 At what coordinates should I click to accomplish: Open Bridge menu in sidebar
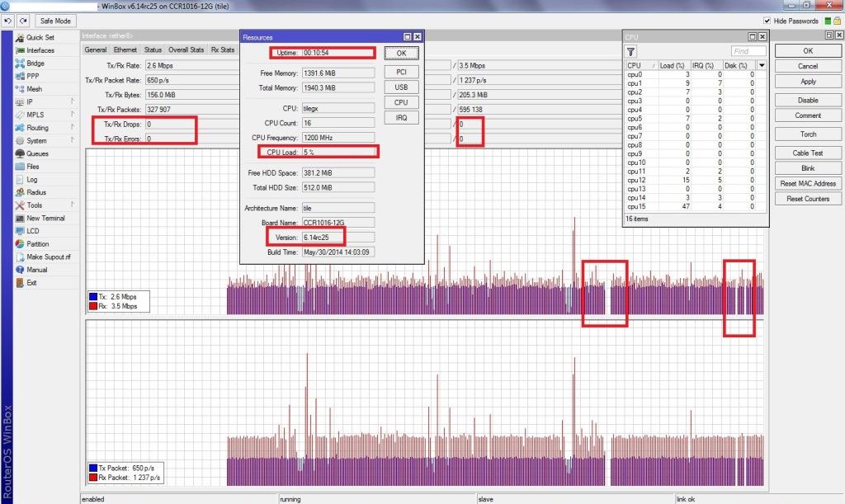pos(35,64)
